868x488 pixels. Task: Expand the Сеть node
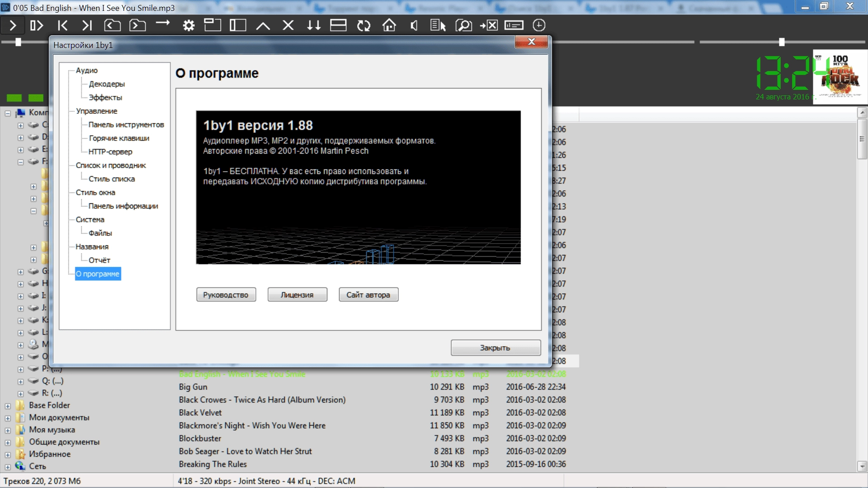pos(8,467)
